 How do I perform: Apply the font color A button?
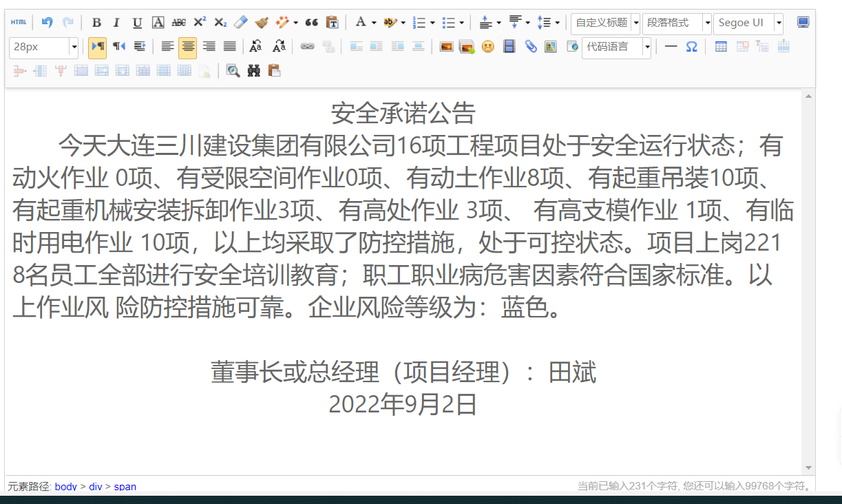click(x=360, y=22)
